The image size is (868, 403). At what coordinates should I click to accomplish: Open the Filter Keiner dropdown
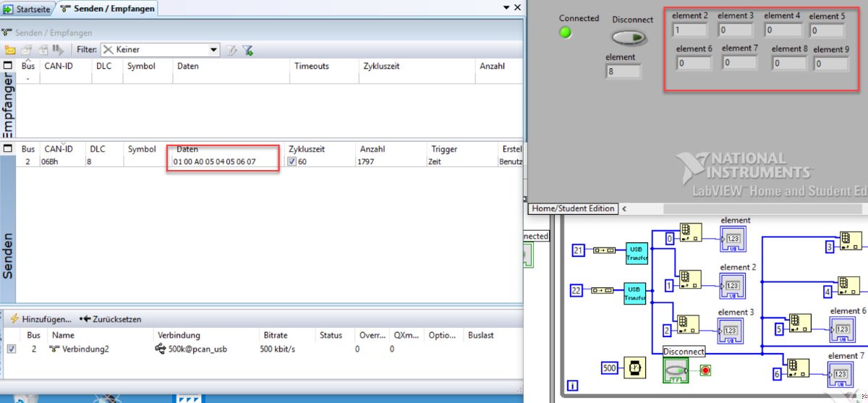tap(159, 50)
